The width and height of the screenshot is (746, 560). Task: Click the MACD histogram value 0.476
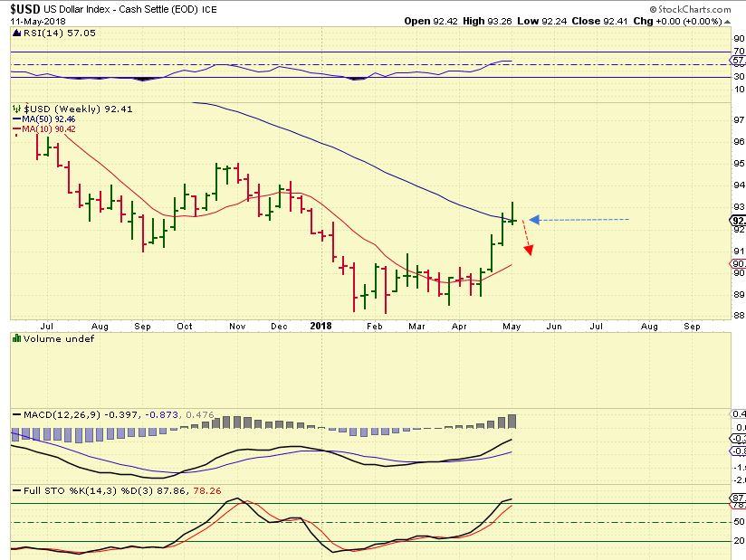pos(200,414)
